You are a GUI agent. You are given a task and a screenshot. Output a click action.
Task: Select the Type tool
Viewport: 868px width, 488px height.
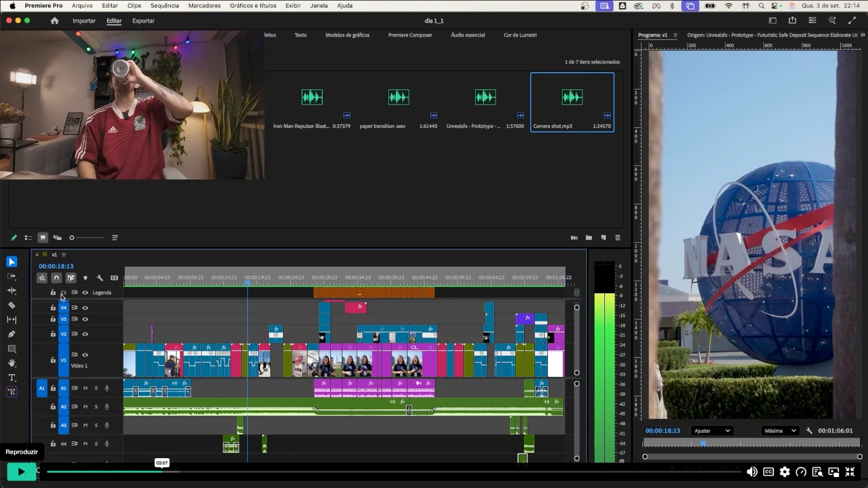11,377
